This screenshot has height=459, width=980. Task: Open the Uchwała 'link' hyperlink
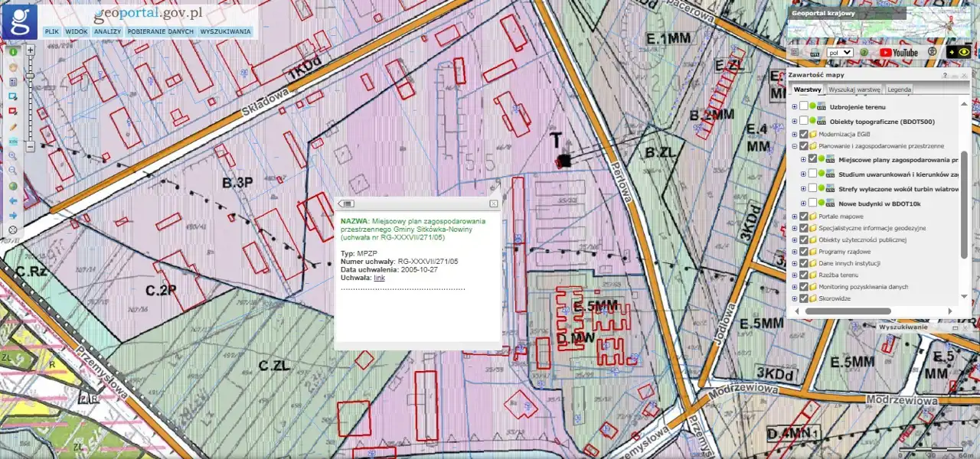(x=379, y=278)
